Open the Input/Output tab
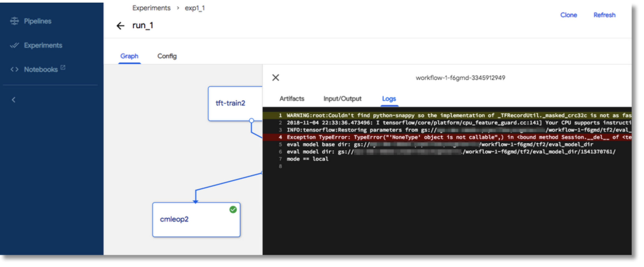Image resolution: width=644 pixels, height=267 pixels. click(342, 99)
